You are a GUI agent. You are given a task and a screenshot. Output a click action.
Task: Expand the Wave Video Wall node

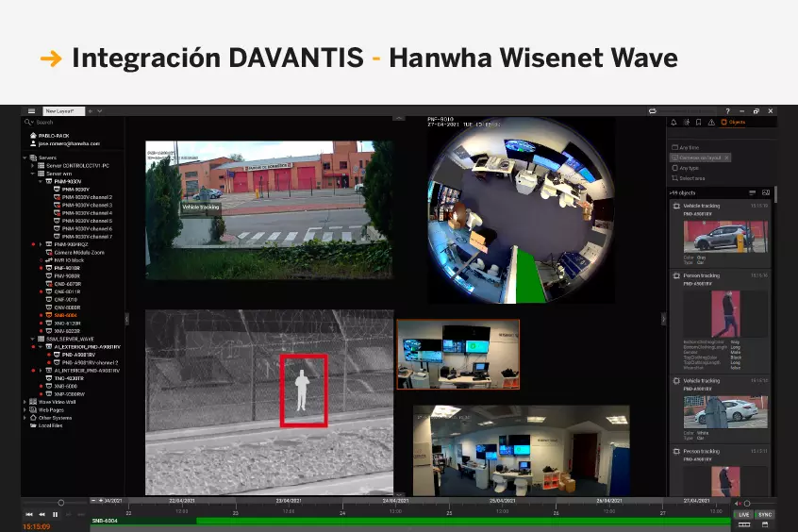tap(25, 402)
